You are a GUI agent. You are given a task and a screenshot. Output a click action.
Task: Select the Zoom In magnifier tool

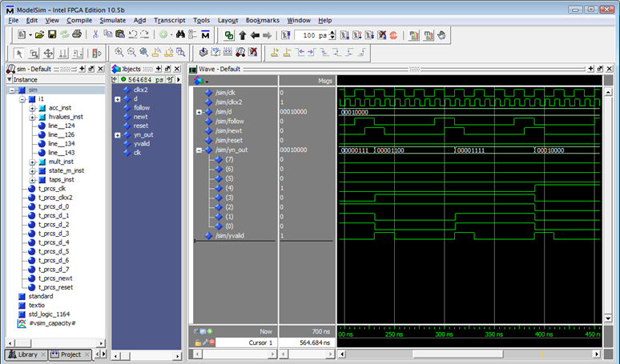click(x=119, y=53)
